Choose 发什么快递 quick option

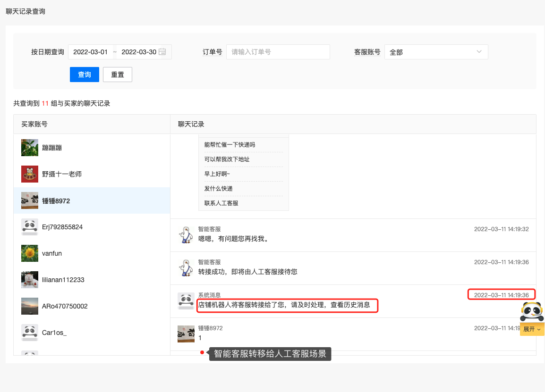(x=218, y=189)
